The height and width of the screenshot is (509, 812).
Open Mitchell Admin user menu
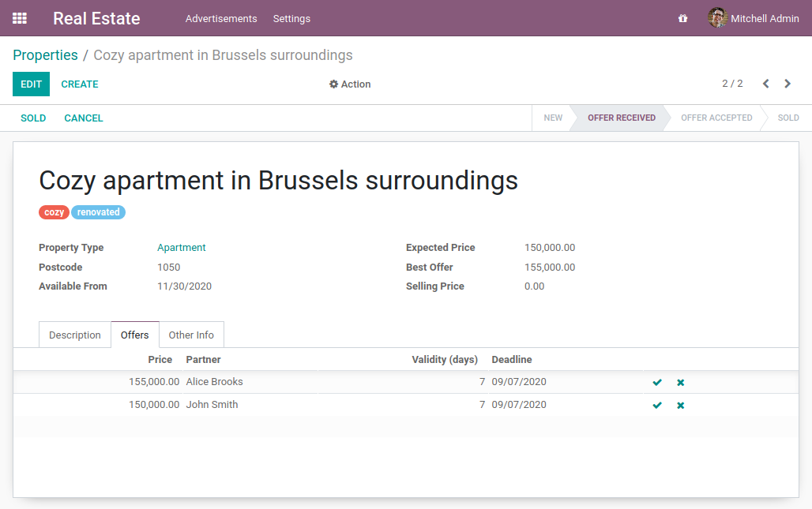[754, 18]
